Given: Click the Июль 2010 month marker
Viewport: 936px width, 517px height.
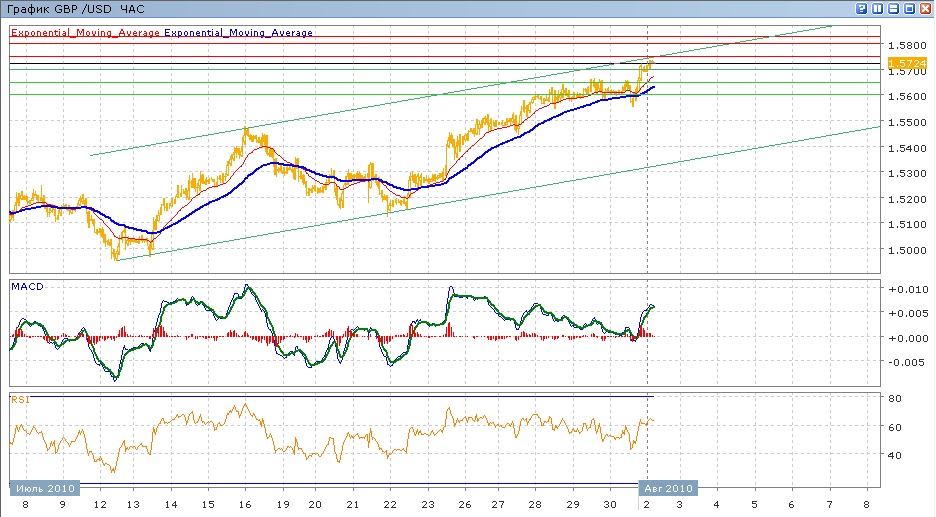Looking at the screenshot, I should [44, 488].
